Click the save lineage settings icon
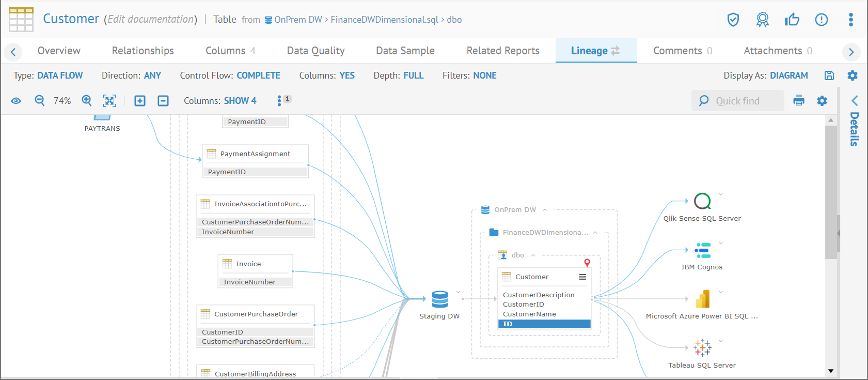The width and height of the screenshot is (868, 380). tap(829, 75)
